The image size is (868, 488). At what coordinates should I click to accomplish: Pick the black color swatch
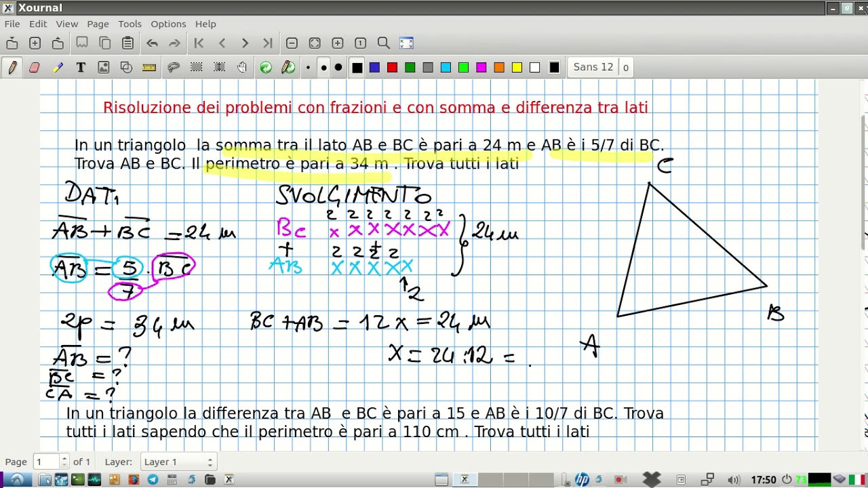pos(357,67)
